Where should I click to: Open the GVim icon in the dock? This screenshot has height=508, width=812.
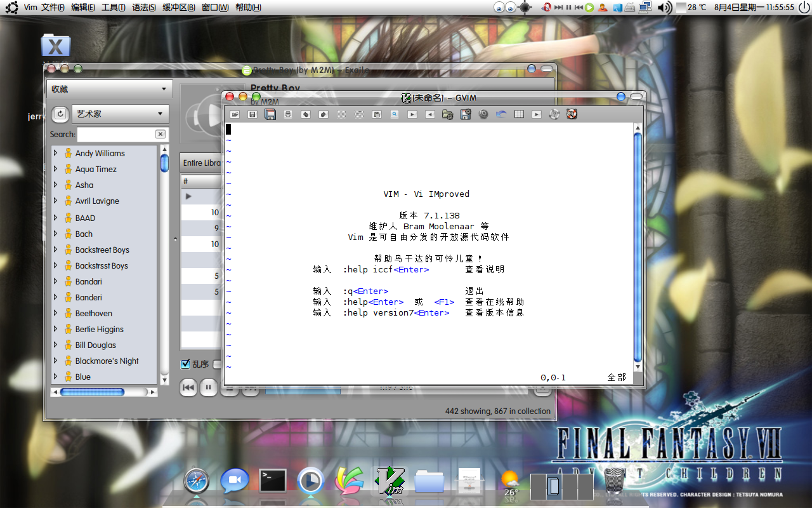(x=390, y=481)
